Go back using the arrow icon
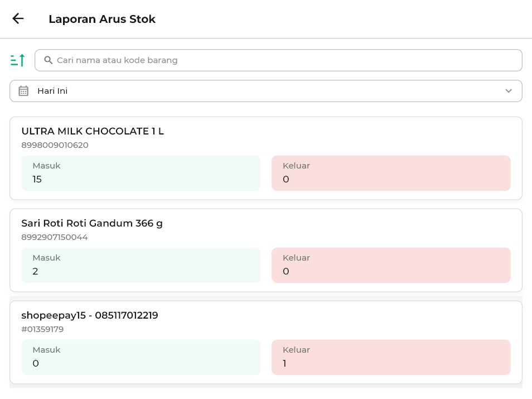The height and width of the screenshot is (399, 532). tap(18, 19)
